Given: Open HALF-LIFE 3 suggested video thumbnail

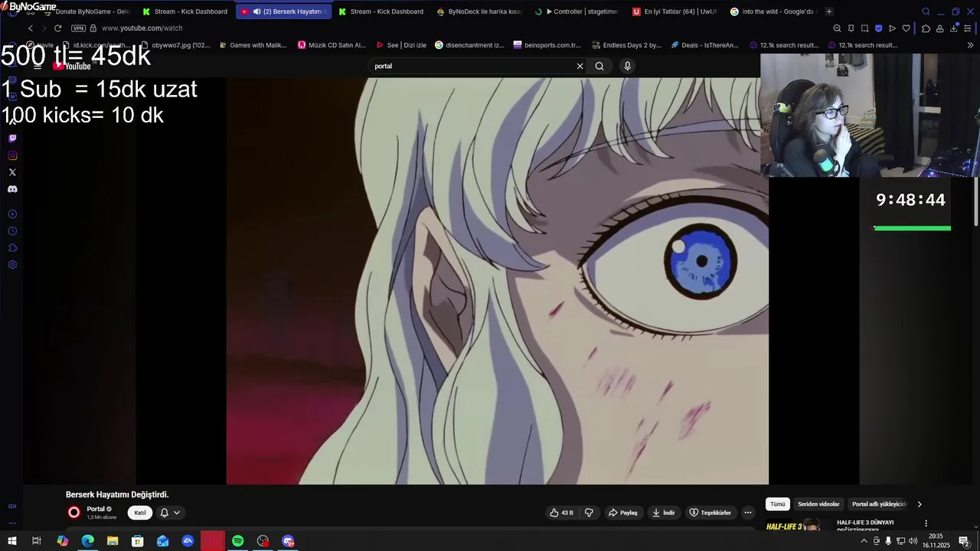Looking at the screenshot, I should (x=797, y=526).
